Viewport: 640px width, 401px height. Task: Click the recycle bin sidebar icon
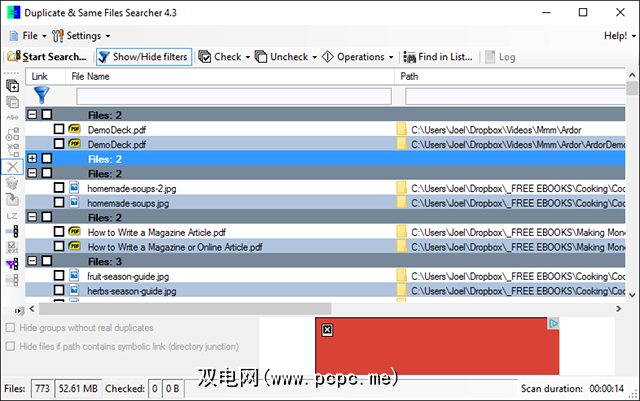coord(12,183)
